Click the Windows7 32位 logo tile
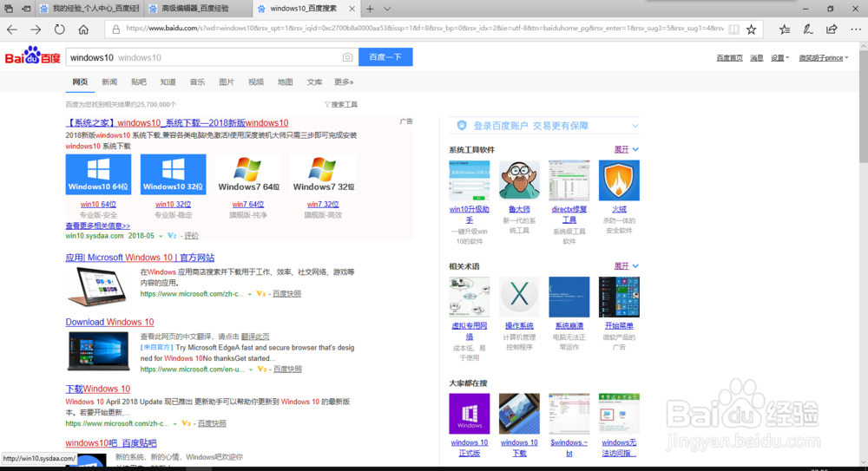 pos(323,174)
